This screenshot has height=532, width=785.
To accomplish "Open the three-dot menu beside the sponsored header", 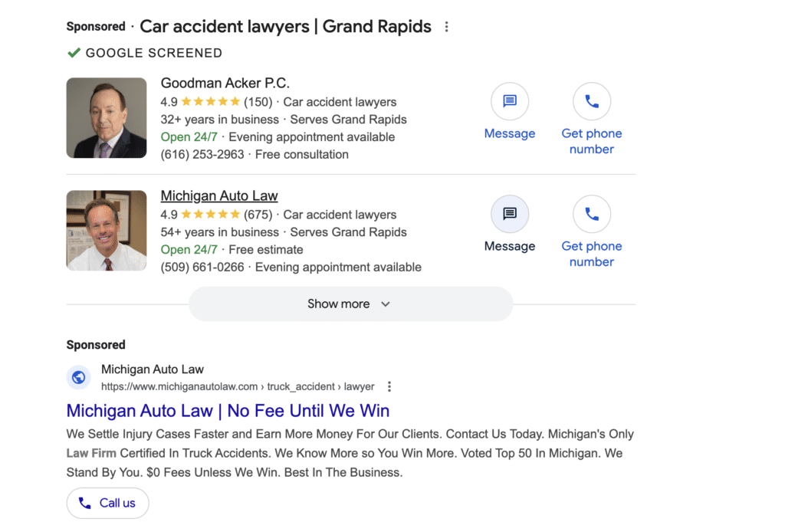I will 447,26.
